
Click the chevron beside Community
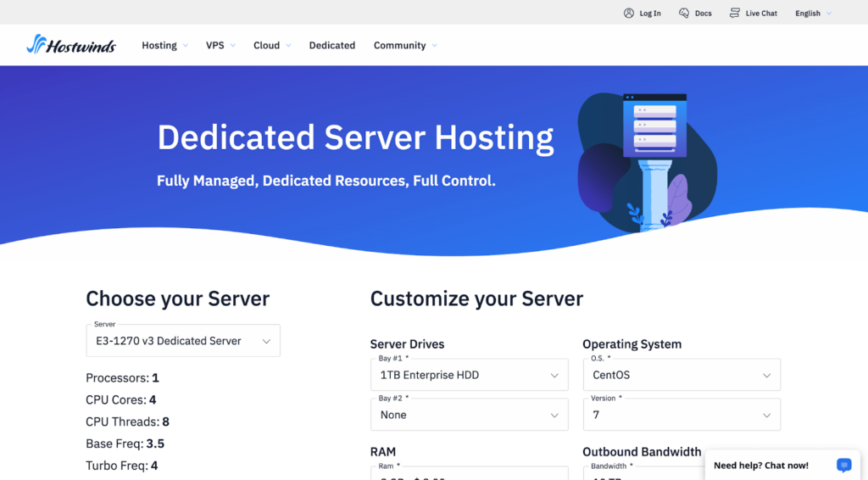pyautogui.click(x=435, y=46)
